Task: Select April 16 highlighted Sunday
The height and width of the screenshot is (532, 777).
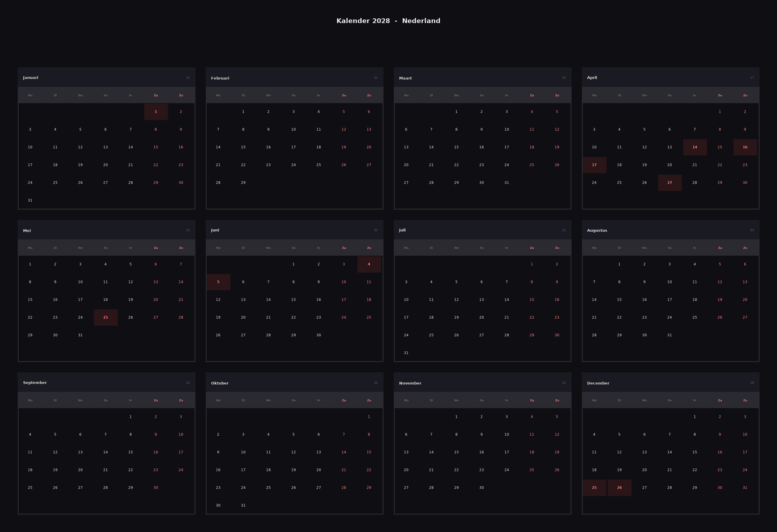Action: click(745, 147)
